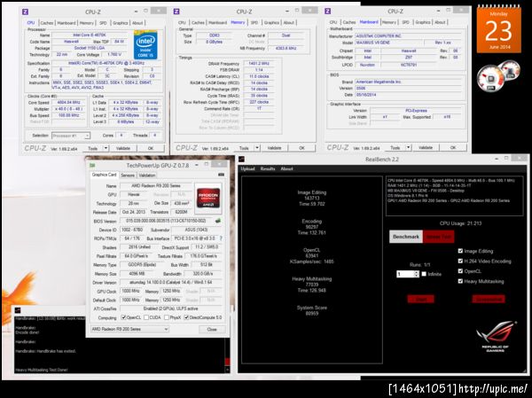
Task: Uncheck OpenCL test in RealBench
Action: [x=460, y=271]
